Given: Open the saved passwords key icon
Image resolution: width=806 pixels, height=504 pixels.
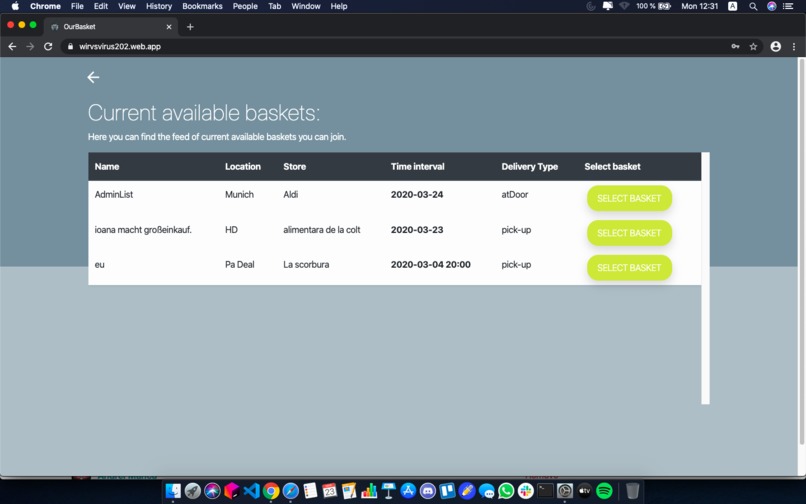Looking at the screenshot, I should (736, 46).
